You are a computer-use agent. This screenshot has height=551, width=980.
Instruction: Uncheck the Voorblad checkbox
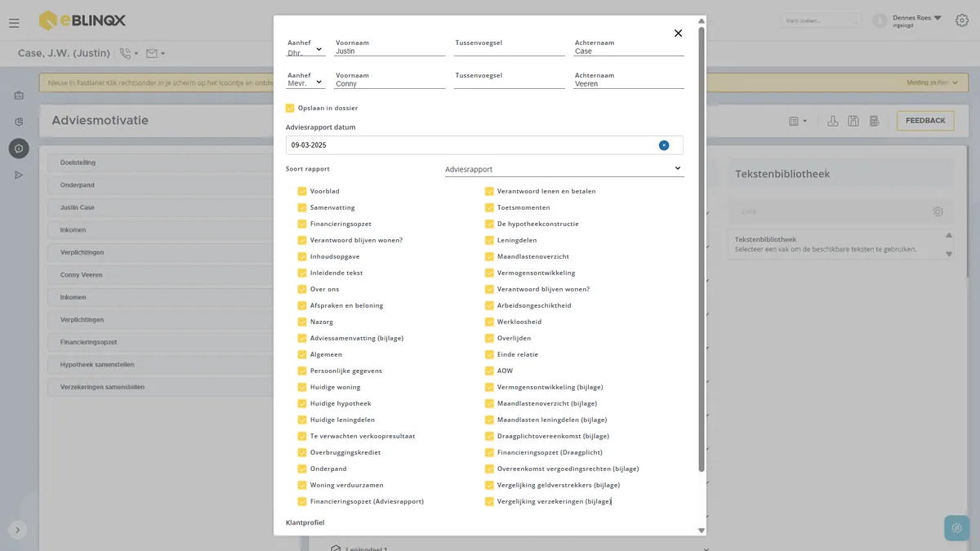(302, 191)
